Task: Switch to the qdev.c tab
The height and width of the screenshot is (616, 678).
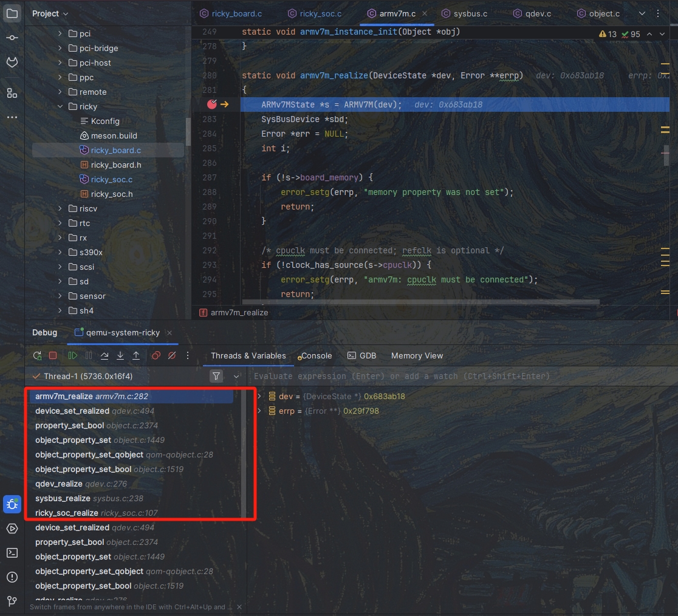Action: point(532,13)
